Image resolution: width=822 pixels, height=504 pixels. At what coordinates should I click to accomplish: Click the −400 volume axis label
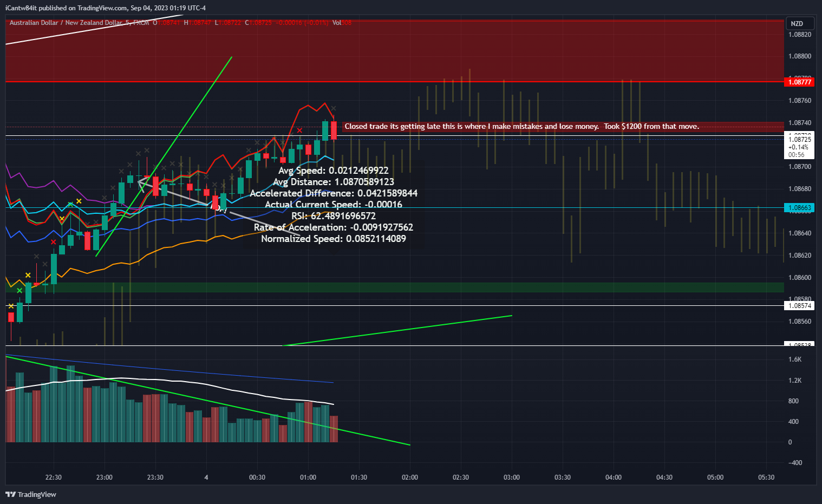(x=795, y=463)
